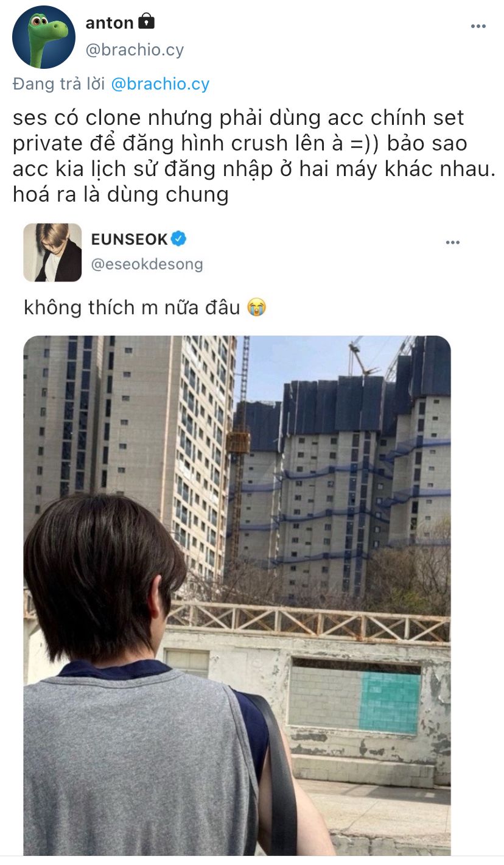Open anton's green dinosaur profile avatar
Viewport: 504px width, 865px height.
44,37
